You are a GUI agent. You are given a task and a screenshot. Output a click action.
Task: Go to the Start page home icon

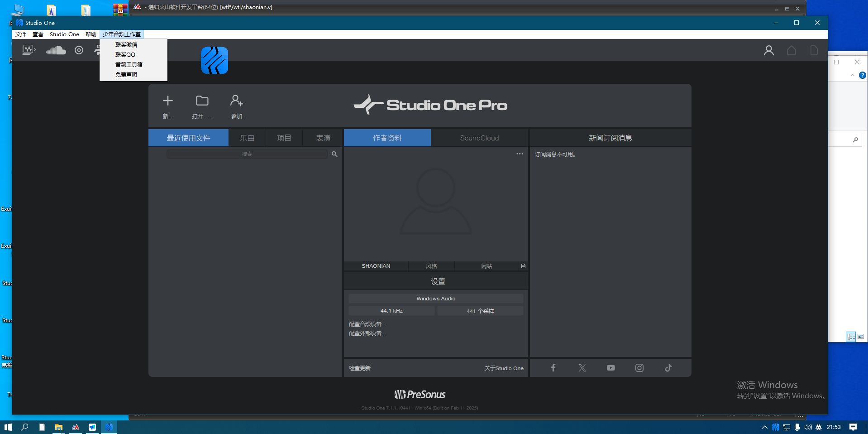pos(792,50)
